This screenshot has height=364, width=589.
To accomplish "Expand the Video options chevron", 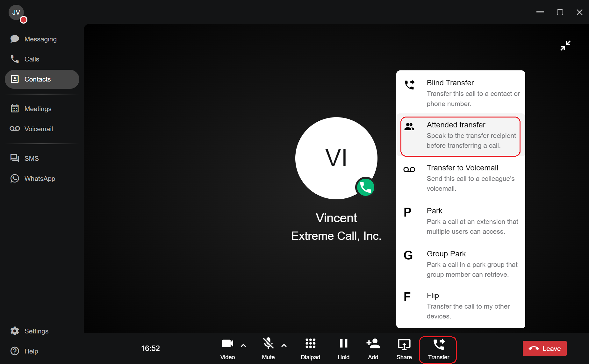I will coord(243,346).
